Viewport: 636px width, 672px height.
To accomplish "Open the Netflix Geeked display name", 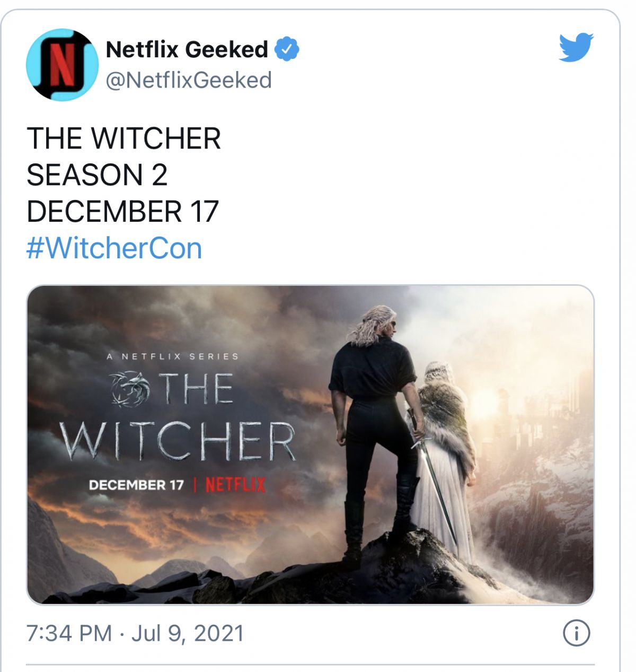I will coord(187,49).
